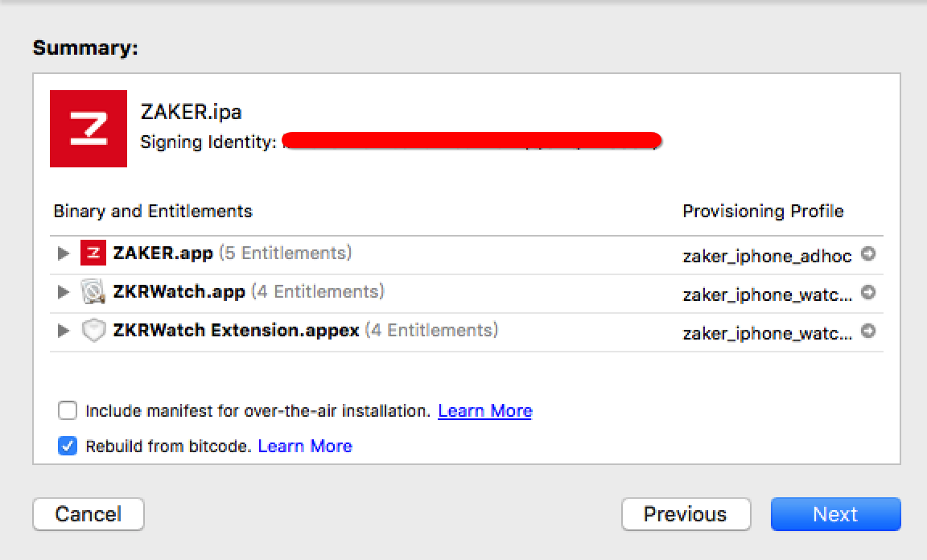Screen dimensions: 927x560
Task: Click the small ZAKER.app row icon
Action: pyautogui.click(x=93, y=253)
